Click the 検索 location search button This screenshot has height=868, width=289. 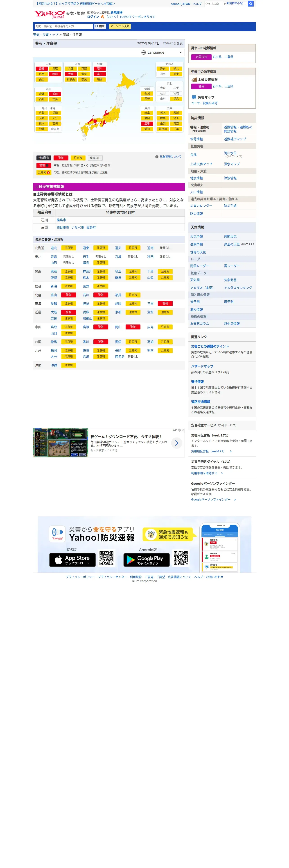pos(100,26)
